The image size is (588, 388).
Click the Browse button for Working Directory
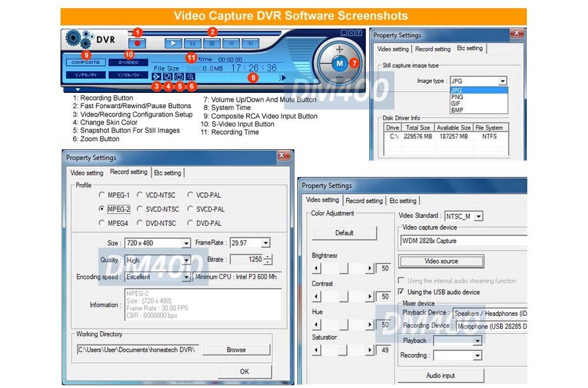(236, 349)
